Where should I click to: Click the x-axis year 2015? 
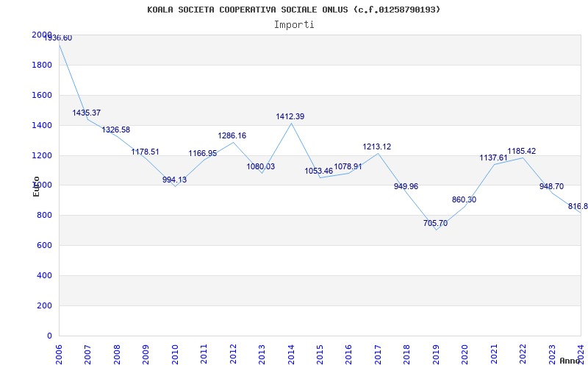(320, 355)
